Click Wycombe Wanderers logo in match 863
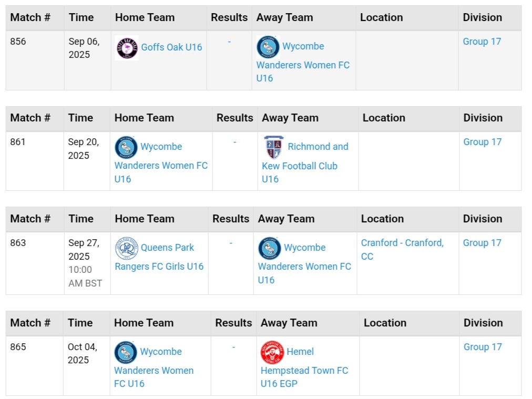This screenshot has height=399, width=532. coord(270,248)
